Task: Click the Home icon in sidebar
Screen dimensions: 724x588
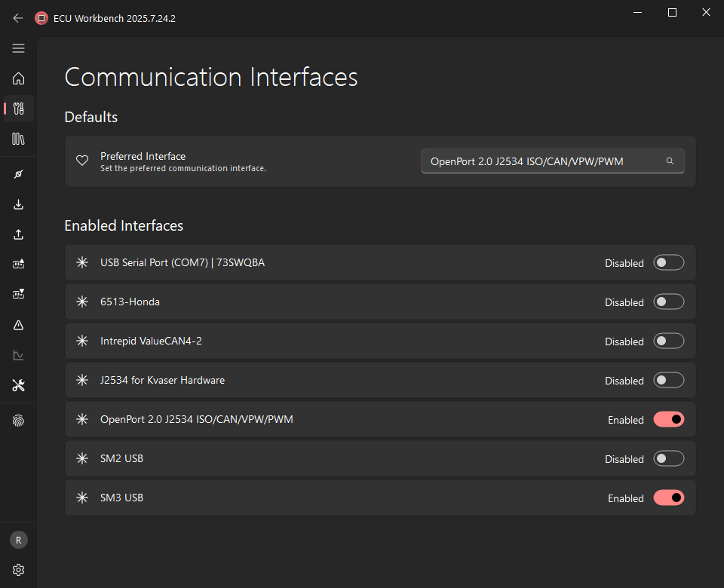Action: [19, 78]
